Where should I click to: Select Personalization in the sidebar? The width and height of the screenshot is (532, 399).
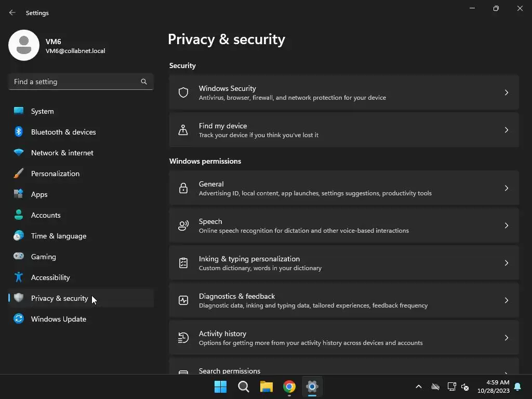[81, 174]
